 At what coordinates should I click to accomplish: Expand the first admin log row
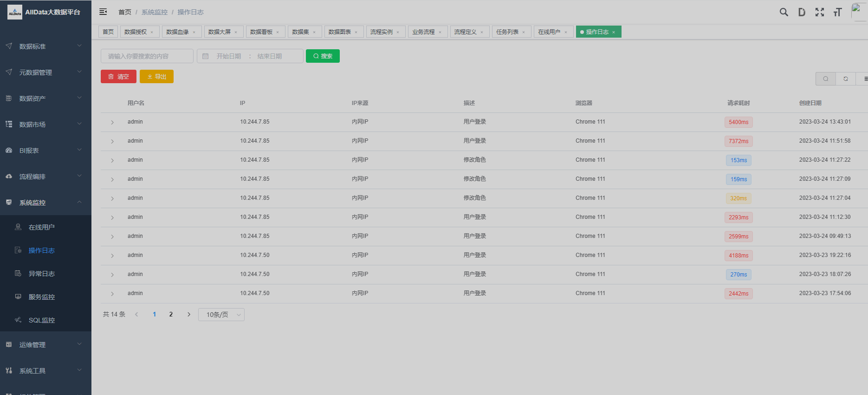[x=112, y=122]
